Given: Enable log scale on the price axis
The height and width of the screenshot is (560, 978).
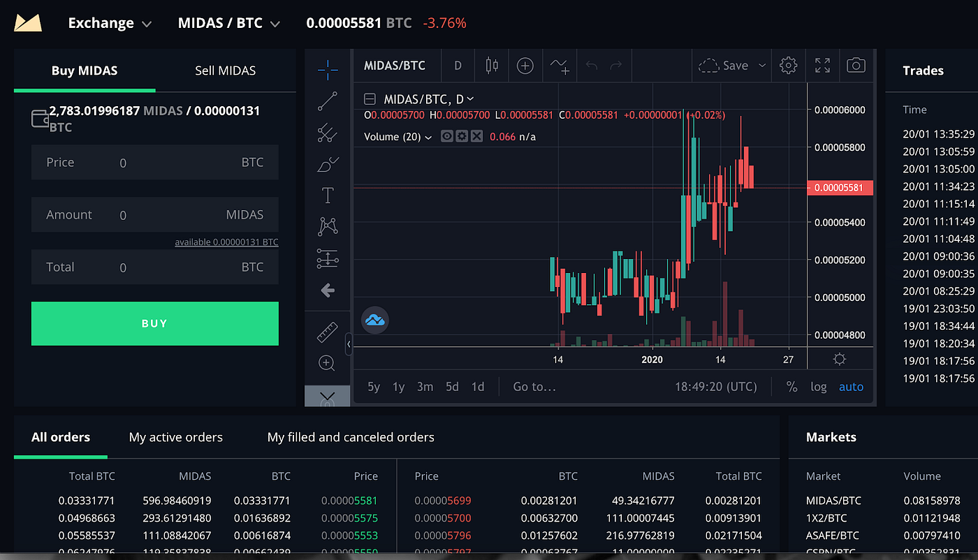Looking at the screenshot, I should point(819,386).
